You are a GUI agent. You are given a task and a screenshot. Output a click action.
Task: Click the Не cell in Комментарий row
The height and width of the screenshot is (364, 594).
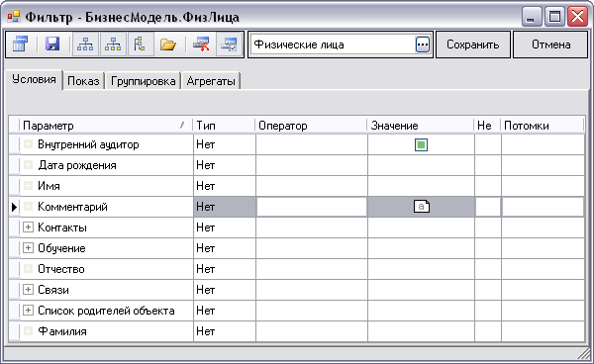(488, 207)
